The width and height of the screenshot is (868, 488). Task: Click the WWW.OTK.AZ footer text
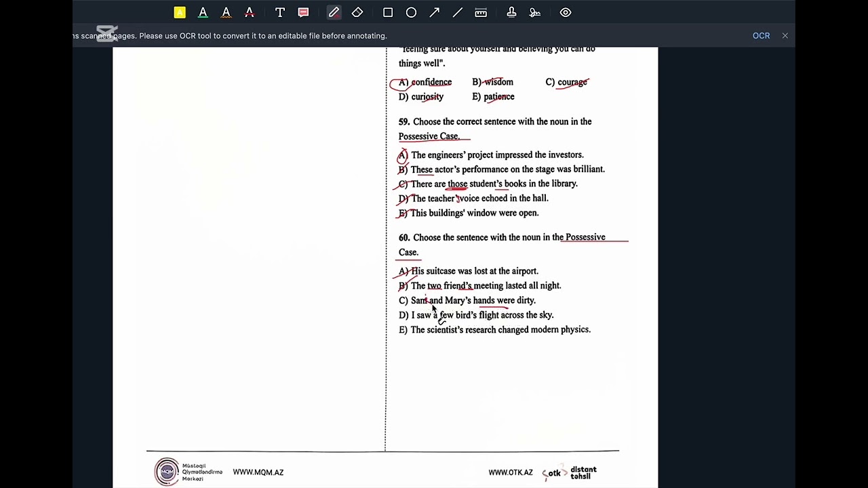click(x=511, y=472)
